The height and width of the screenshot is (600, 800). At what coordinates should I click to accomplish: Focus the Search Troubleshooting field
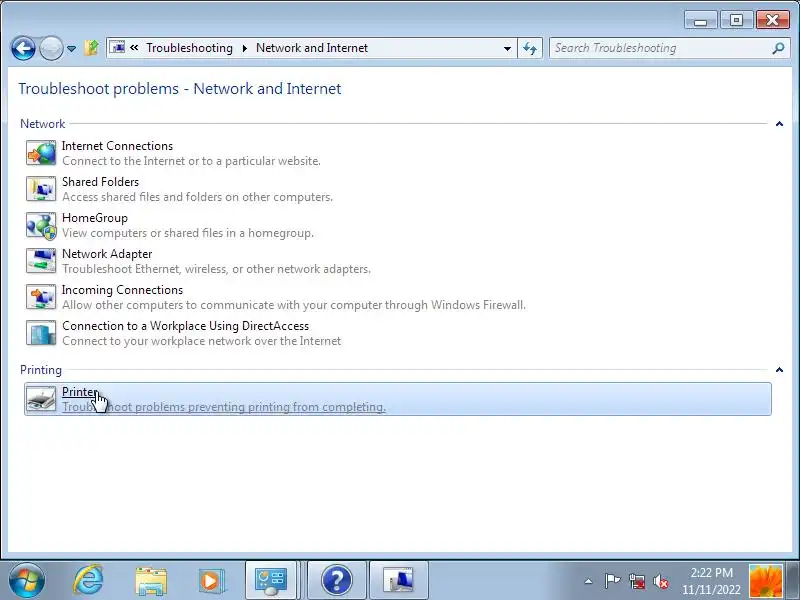[x=671, y=48]
